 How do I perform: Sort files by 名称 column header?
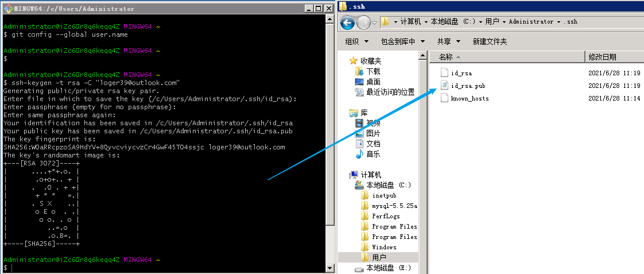pos(507,57)
